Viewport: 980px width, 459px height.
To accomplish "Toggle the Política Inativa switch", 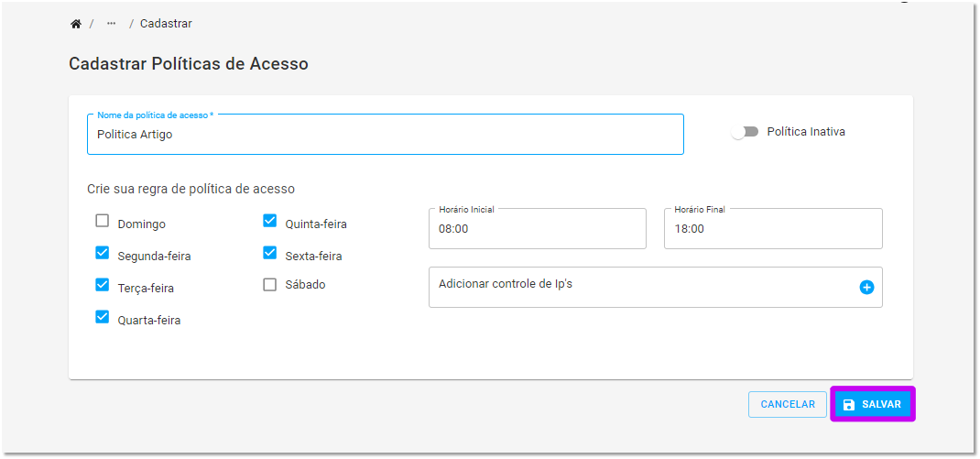I will [745, 132].
